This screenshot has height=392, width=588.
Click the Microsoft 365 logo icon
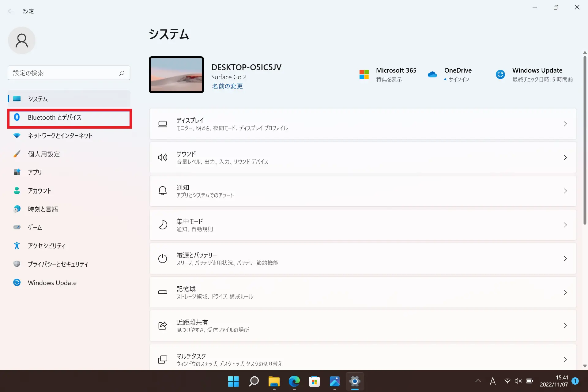point(364,74)
